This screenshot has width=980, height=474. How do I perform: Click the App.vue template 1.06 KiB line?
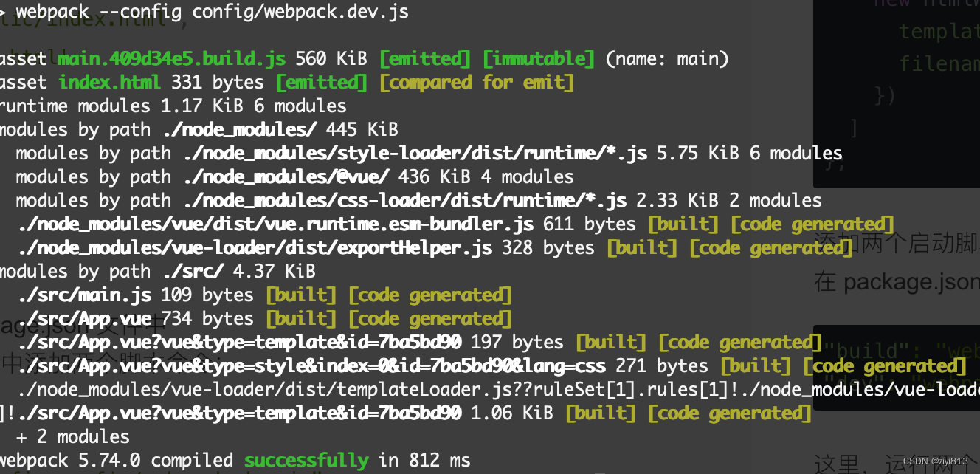(404, 413)
